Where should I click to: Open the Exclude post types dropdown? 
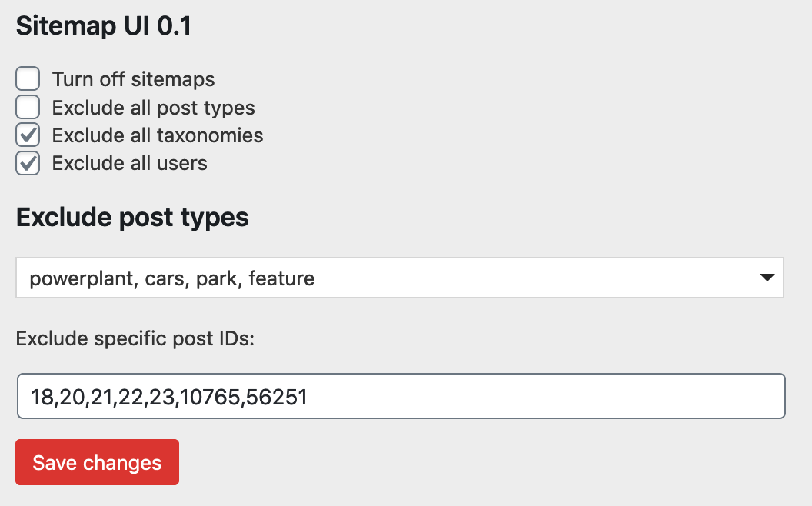(399, 278)
